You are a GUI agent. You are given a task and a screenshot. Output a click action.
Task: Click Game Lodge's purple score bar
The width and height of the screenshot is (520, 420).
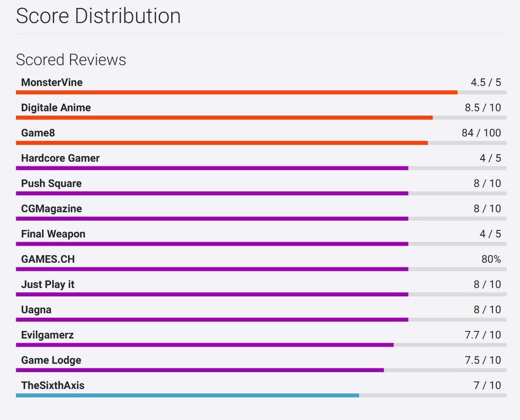(x=200, y=370)
